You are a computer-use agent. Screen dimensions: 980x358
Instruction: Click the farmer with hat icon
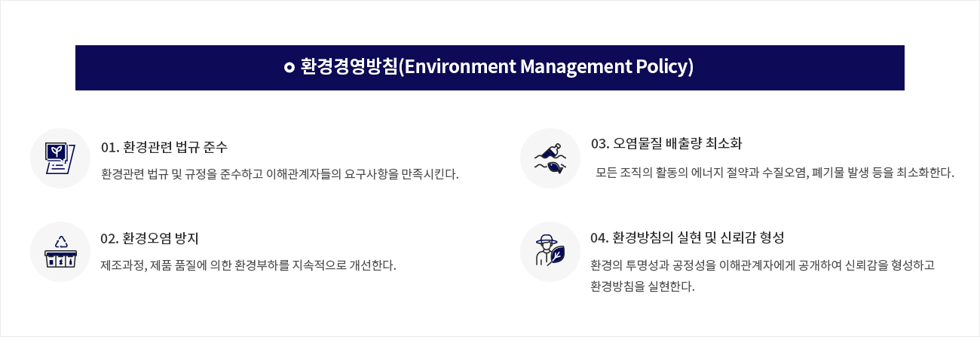pyautogui.click(x=546, y=251)
